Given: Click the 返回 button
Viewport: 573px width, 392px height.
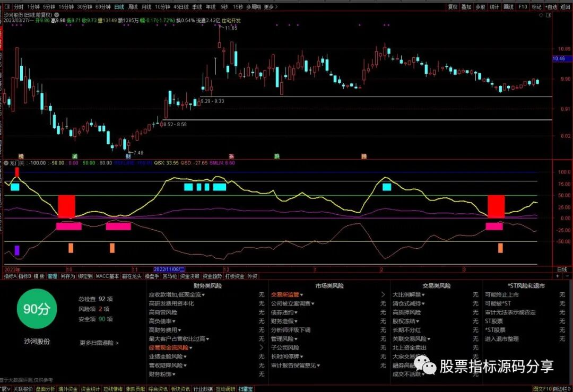Looking at the screenshot, I should [566, 7].
